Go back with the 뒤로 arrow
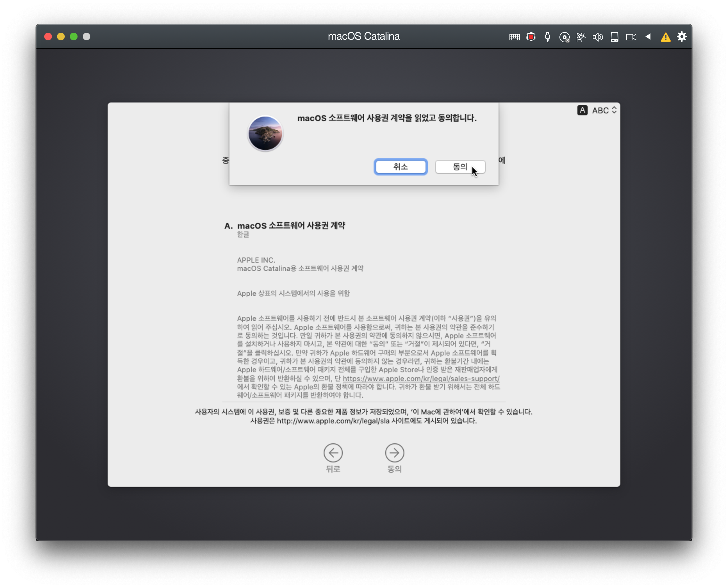Image resolution: width=728 pixels, height=588 pixels. point(333,453)
